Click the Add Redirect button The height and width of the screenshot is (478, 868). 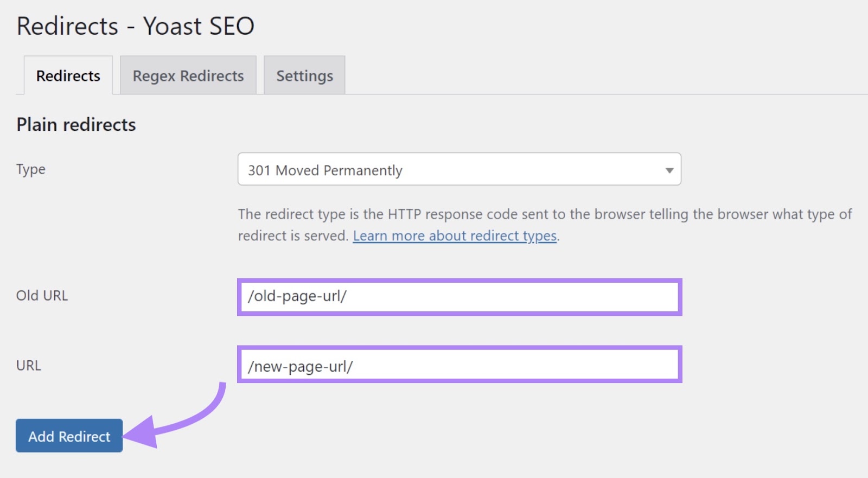tap(69, 436)
